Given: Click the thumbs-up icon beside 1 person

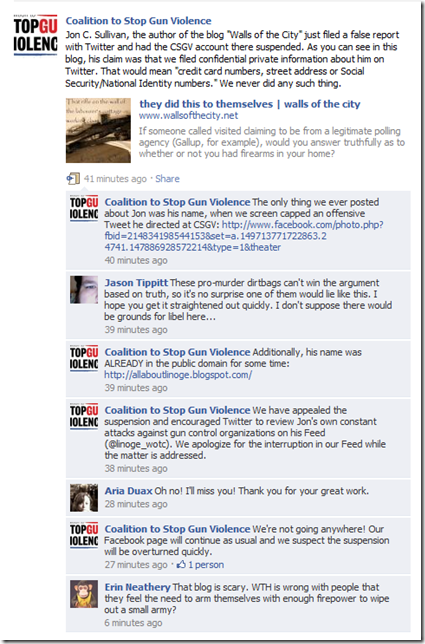Looking at the screenshot, I should point(181,565).
